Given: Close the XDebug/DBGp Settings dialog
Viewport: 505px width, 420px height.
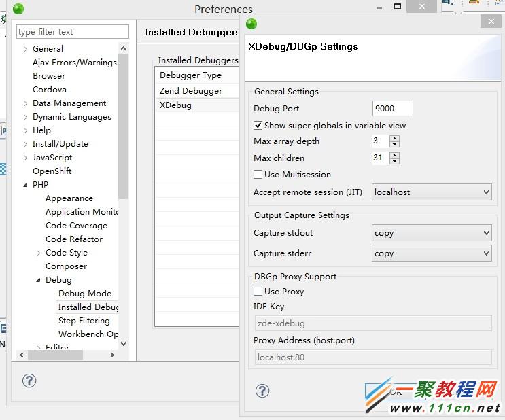Looking at the screenshot, I should 491,22.
